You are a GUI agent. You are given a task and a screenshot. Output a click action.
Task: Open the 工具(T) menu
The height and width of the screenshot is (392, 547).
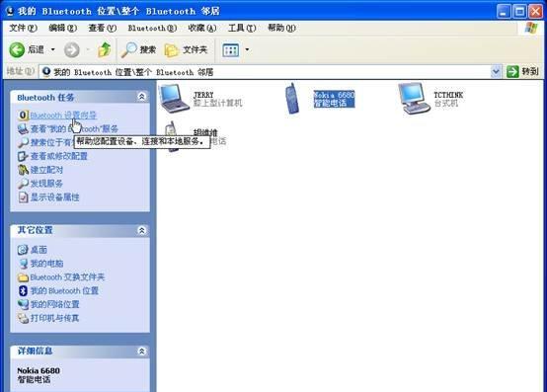point(242,28)
